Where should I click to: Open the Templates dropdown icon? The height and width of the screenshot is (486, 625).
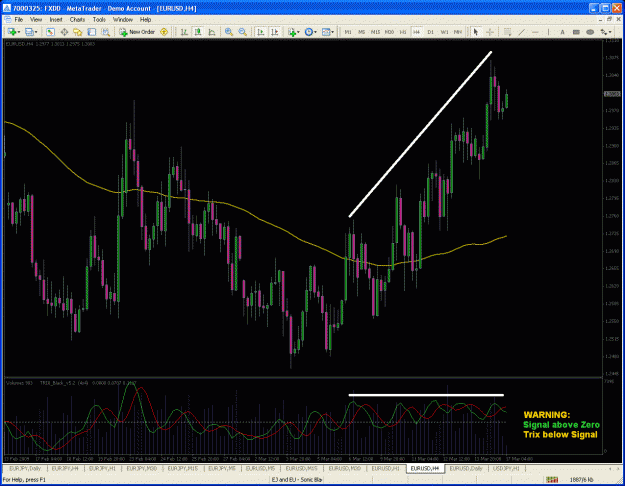327,32
